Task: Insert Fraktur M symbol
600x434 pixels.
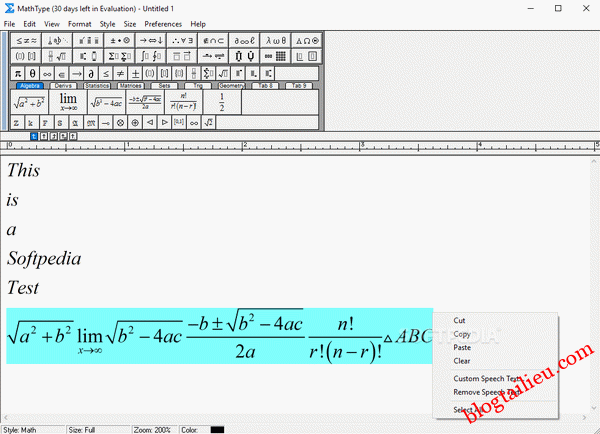Action: click(x=91, y=122)
